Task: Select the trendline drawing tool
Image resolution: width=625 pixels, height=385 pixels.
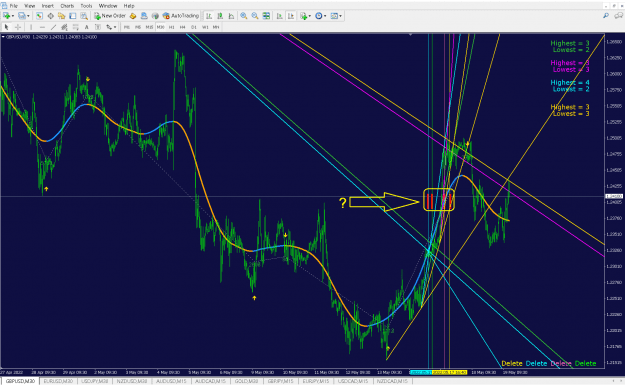Action: 53,27
